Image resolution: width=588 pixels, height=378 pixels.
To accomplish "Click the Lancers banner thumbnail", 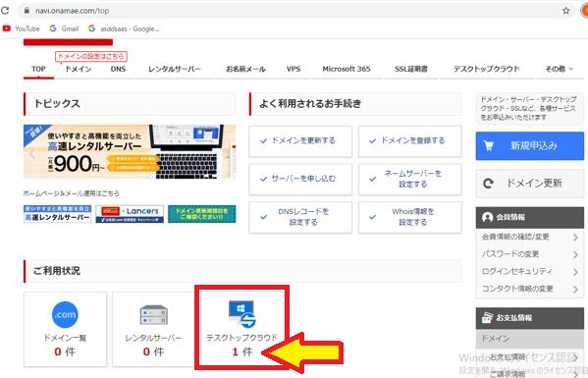I will [x=130, y=214].
